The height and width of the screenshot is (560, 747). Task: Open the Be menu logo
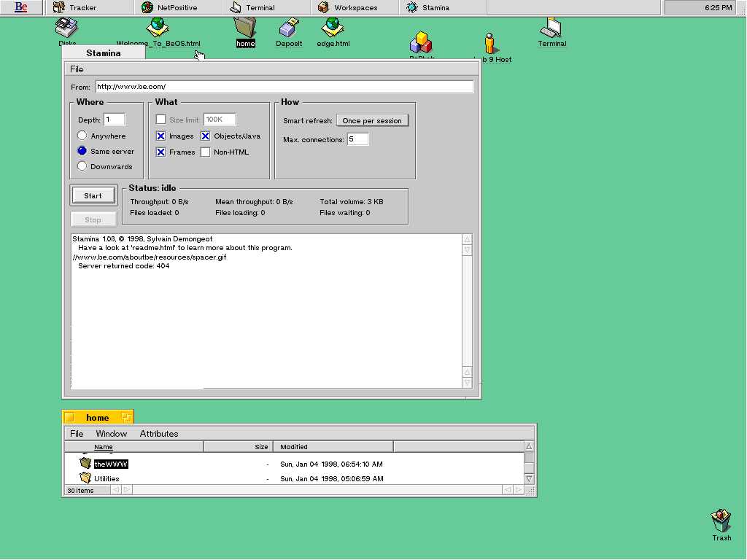pos(21,7)
